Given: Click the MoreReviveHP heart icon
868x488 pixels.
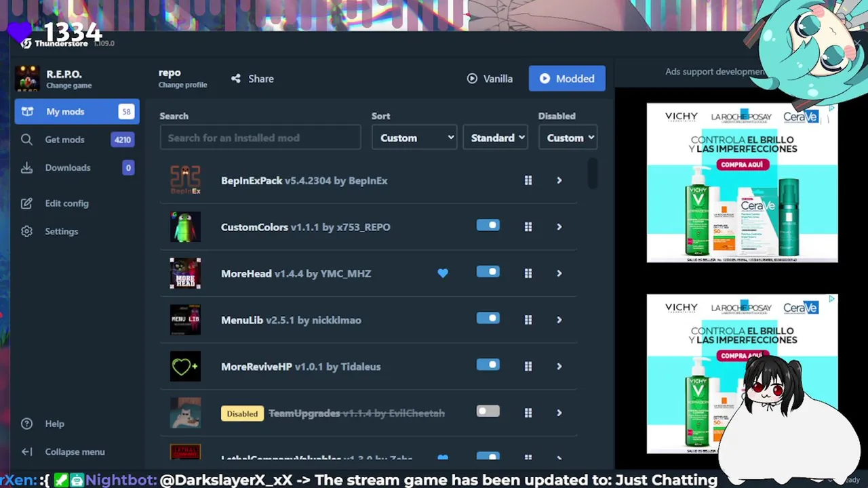Looking at the screenshot, I should coord(185,367).
